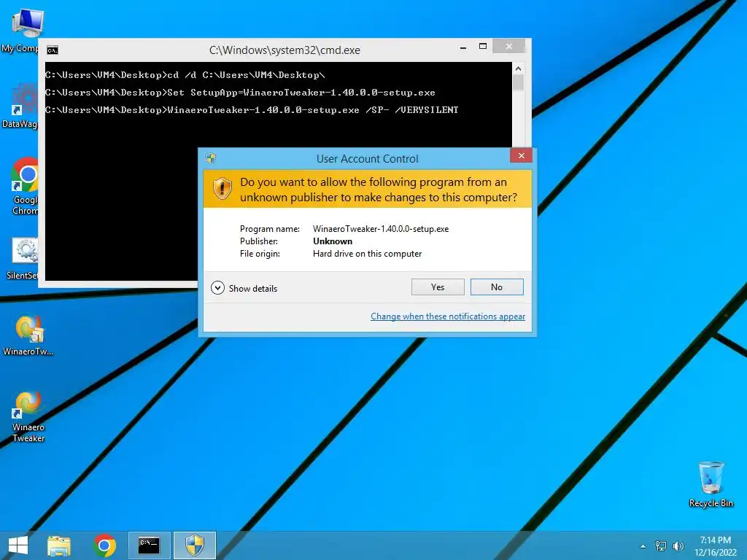Switch to UAC shield taskbar button
This screenshot has width=747, height=560.
coord(194,545)
